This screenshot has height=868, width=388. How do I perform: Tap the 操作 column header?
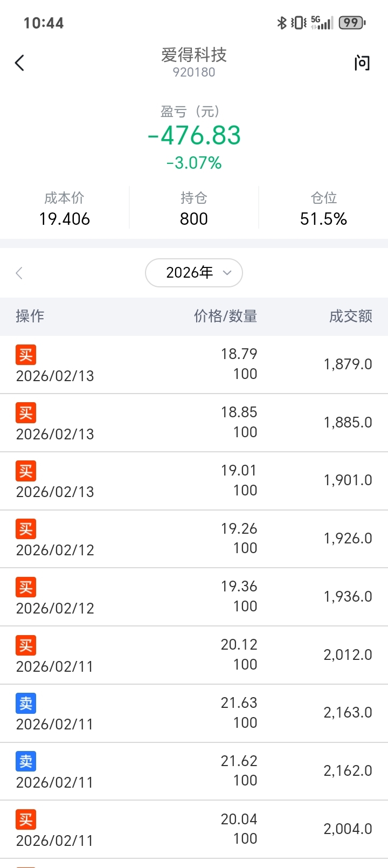coord(30,316)
